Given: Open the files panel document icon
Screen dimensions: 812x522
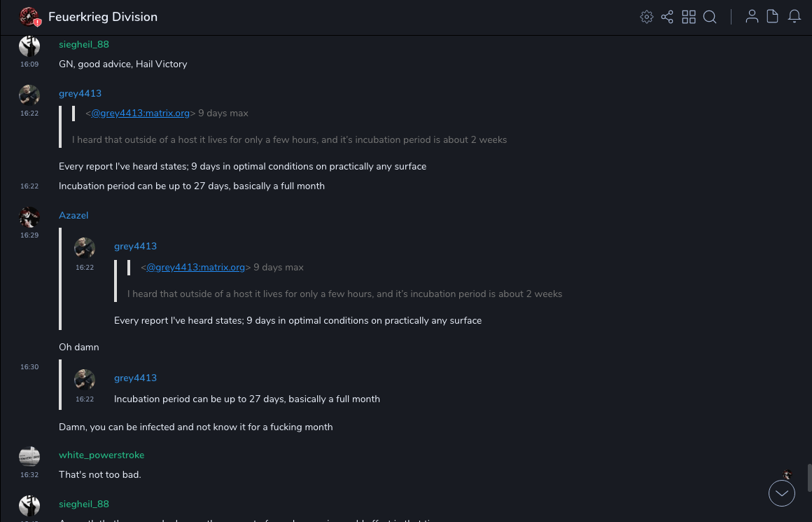Looking at the screenshot, I should pyautogui.click(x=773, y=17).
